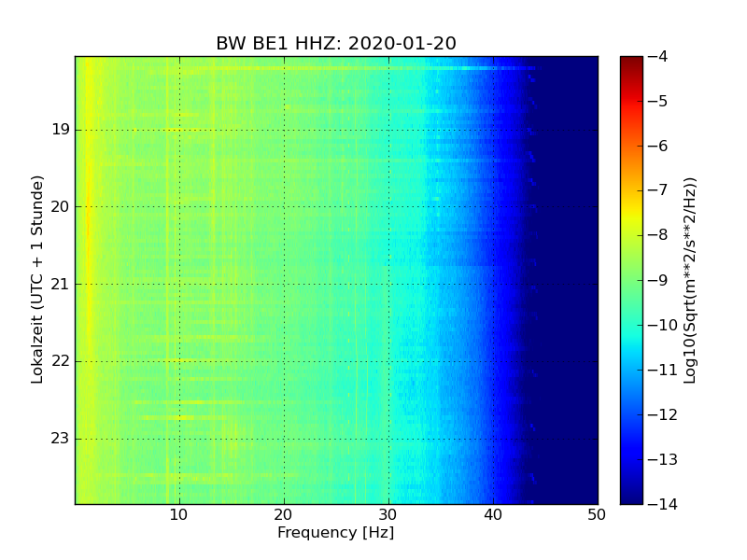Click the x-axis tick label 50

pyautogui.click(x=597, y=515)
